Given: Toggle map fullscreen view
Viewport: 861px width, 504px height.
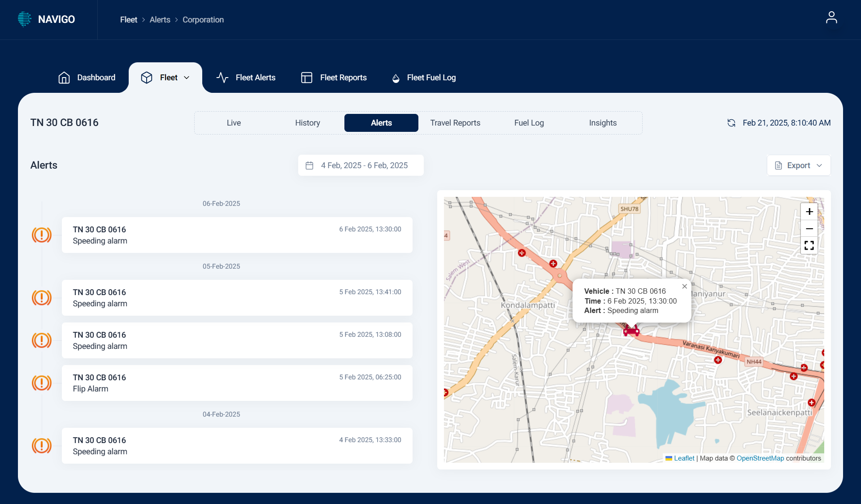Looking at the screenshot, I should coord(809,245).
